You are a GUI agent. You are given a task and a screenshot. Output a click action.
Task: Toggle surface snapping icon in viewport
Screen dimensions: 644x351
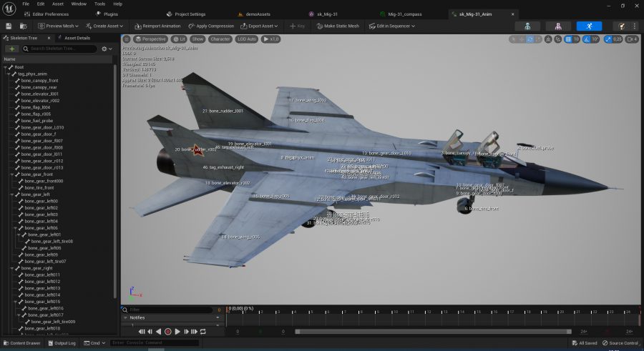click(x=557, y=39)
